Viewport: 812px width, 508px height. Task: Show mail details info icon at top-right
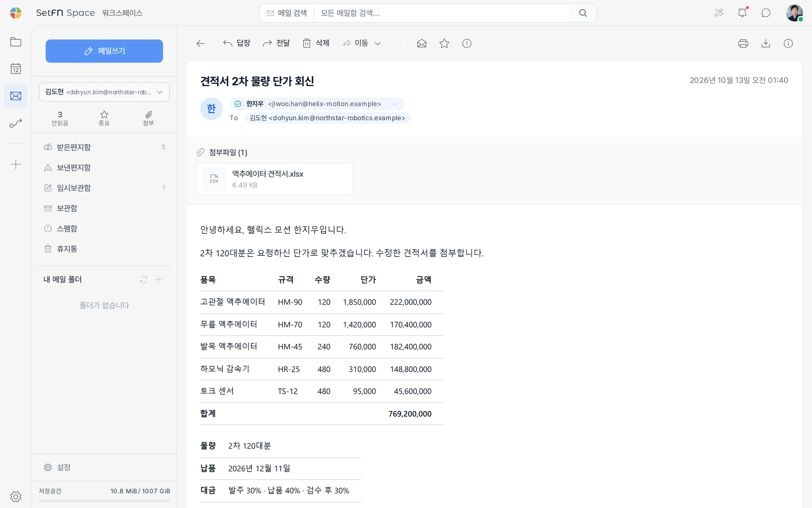(x=788, y=43)
